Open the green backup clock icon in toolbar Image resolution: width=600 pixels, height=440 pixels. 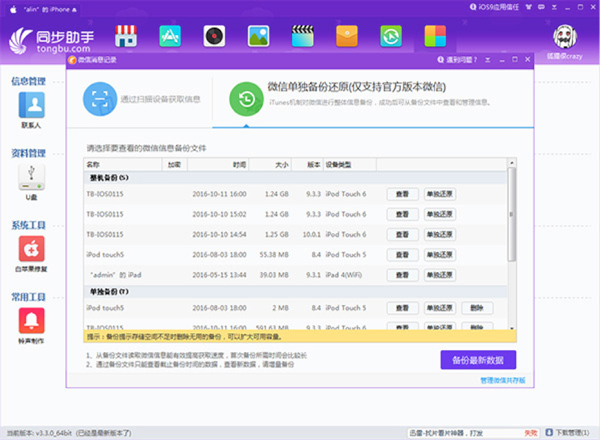pos(391,36)
